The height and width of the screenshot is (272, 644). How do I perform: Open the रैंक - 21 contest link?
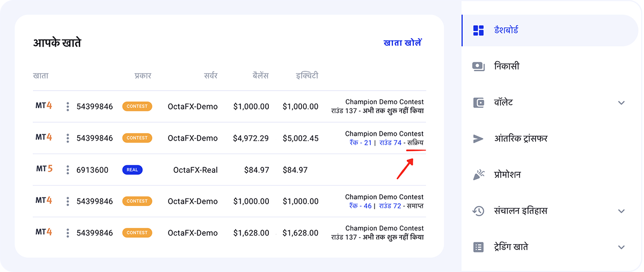pyautogui.click(x=360, y=142)
